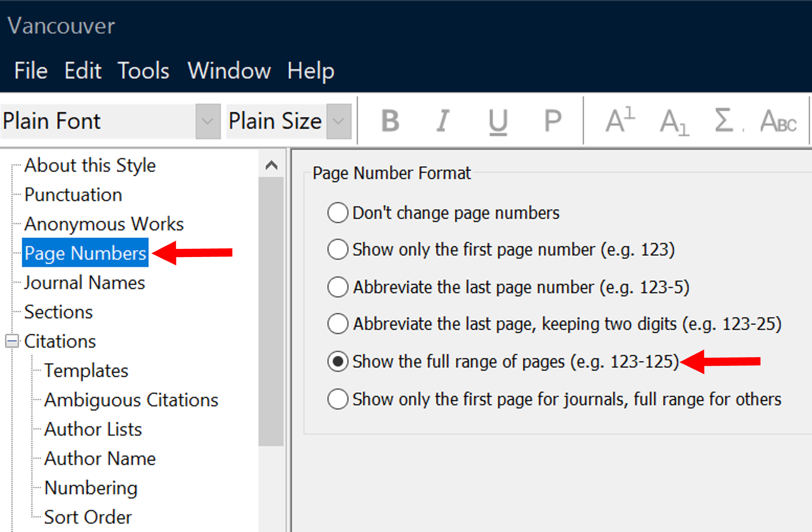This screenshot has height=532, width=812.
Task: Toggle Italic formatting icon
Action: 443,121
